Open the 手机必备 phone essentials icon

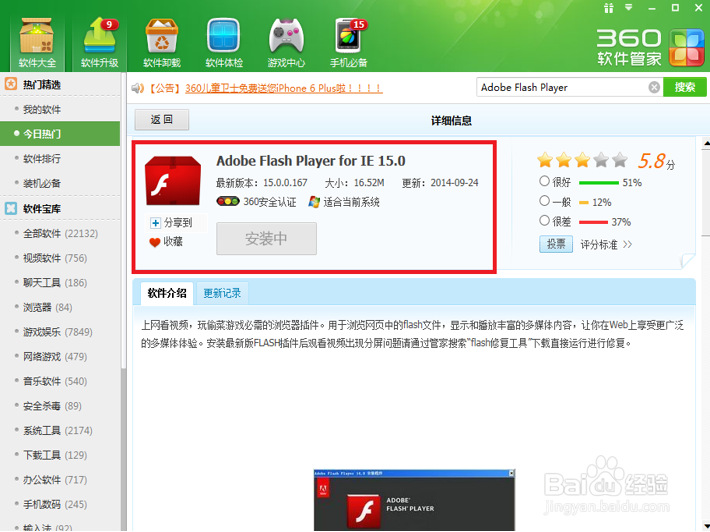[x=349, y=43]
